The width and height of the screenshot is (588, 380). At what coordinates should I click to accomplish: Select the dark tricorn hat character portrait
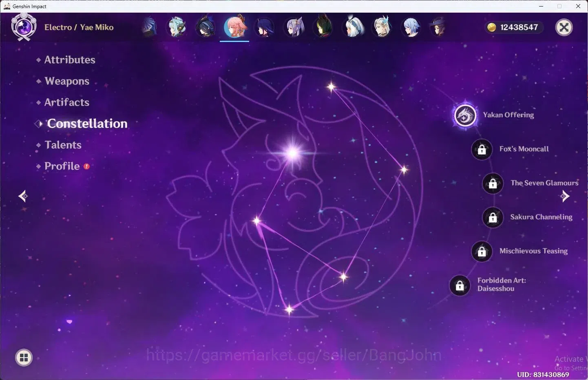206,27
